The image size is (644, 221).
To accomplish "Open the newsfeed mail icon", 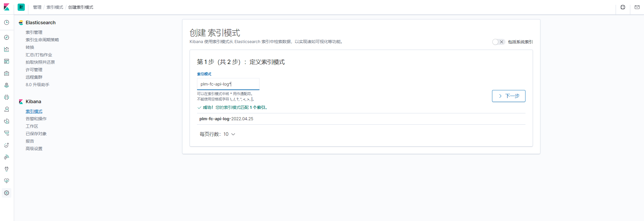I will 637,7.
